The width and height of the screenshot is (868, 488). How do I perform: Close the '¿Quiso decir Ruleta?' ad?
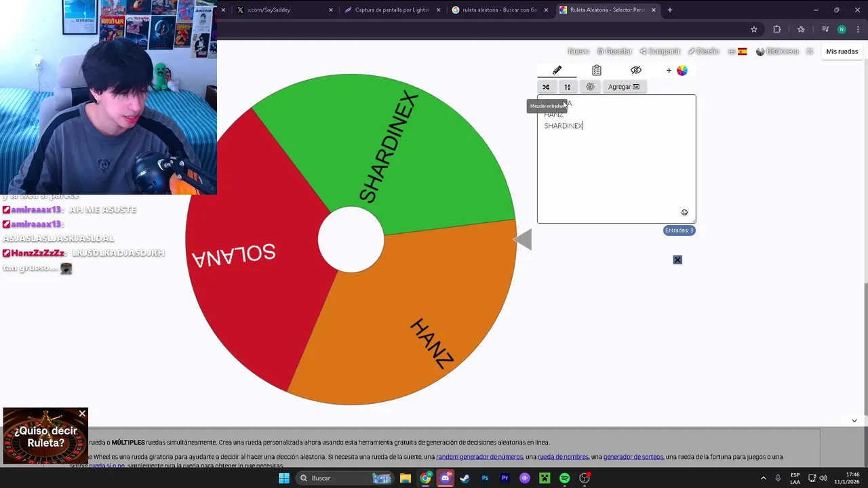pyautogui.click(x=82, y=413)
